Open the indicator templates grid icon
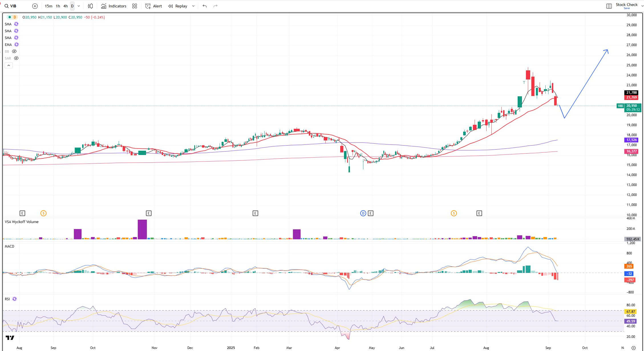 [x=135, y=6]
